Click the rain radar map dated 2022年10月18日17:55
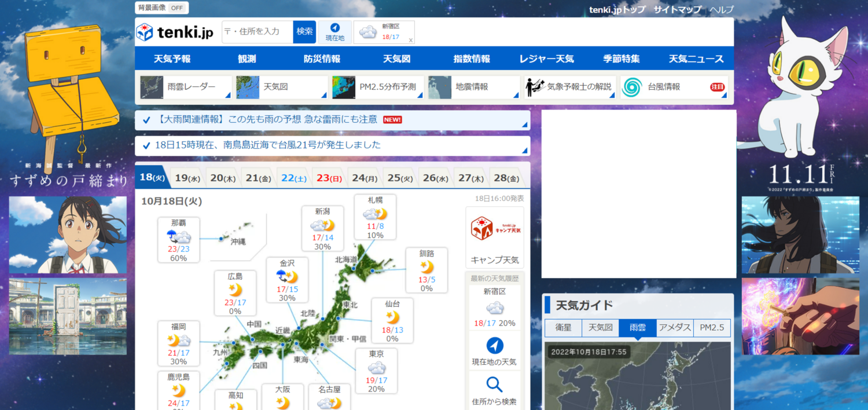The image size is (868, 410). click(x=637, y=376)
